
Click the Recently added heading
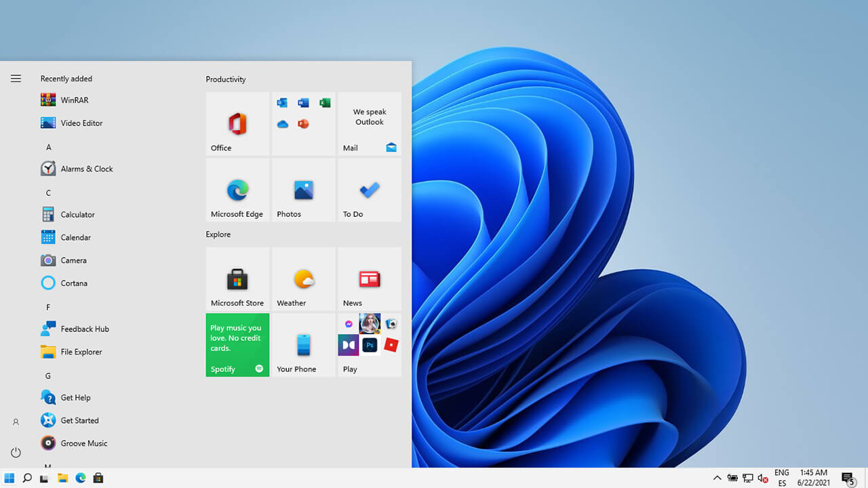coord(66,79)
